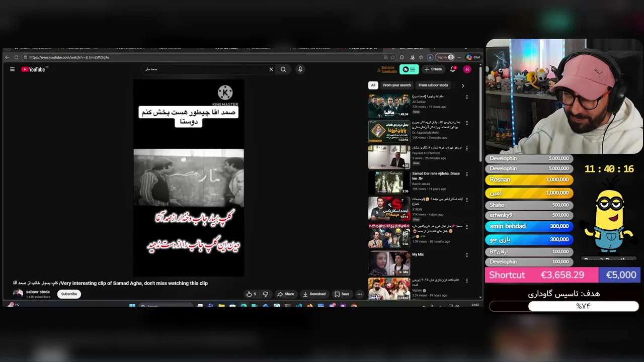Clear the YouTube search box text

click(x=271, y=69)
